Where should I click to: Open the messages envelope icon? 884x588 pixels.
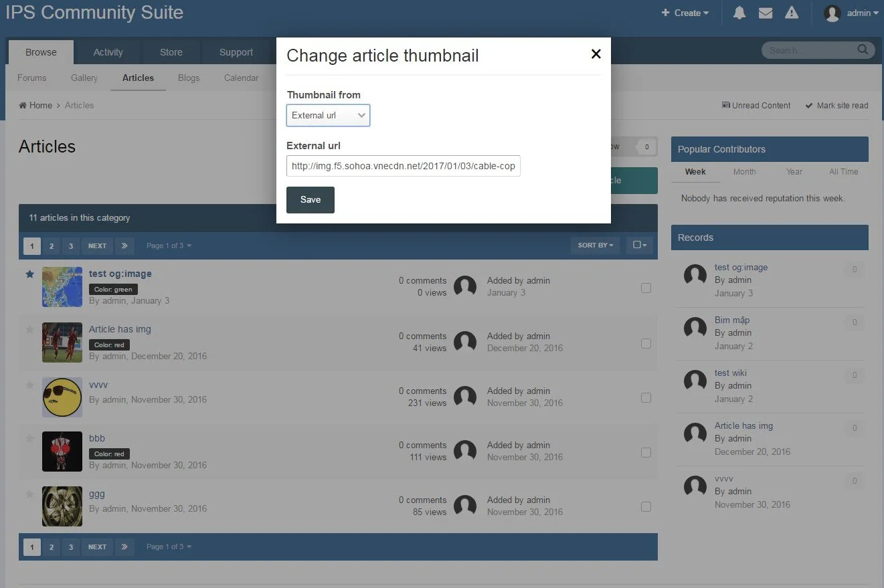click(x=766, y=13)
